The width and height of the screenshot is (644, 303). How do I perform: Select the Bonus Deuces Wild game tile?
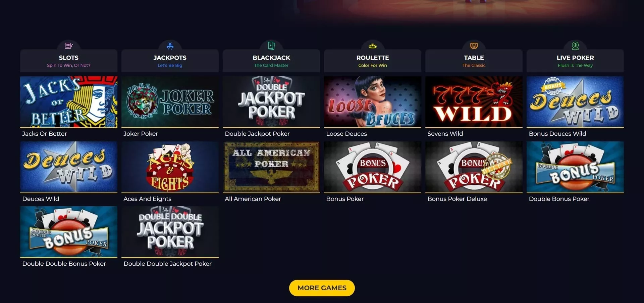(x=575, y=102)
